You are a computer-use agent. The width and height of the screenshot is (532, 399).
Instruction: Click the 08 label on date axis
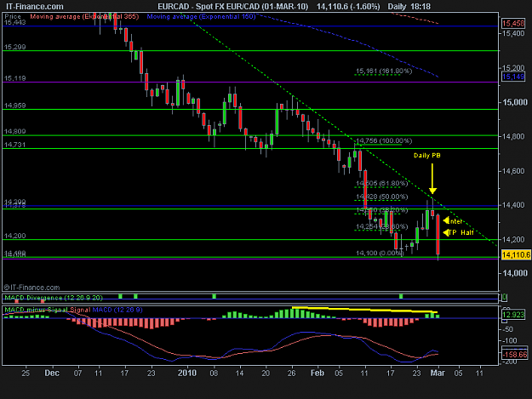coord(214,373)
